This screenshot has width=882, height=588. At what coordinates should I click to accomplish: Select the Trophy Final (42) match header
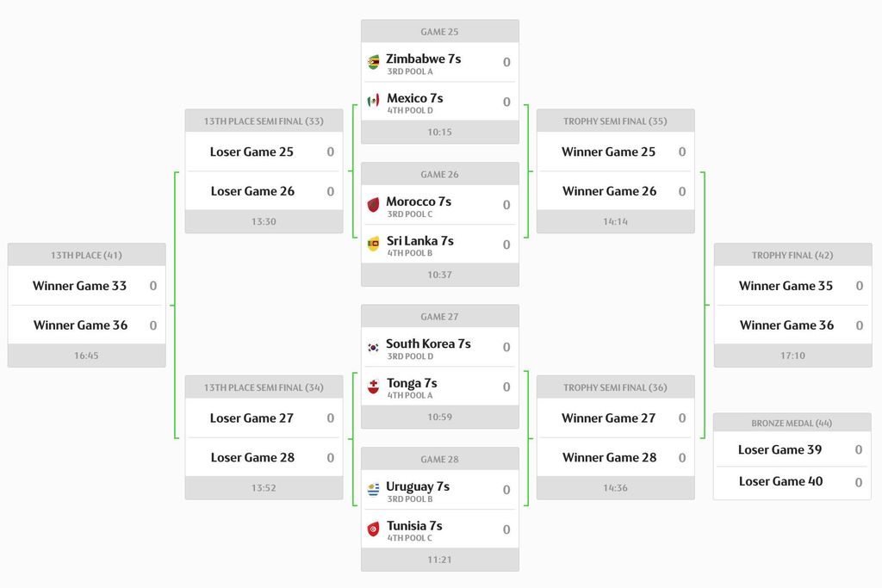pos(792,255)
